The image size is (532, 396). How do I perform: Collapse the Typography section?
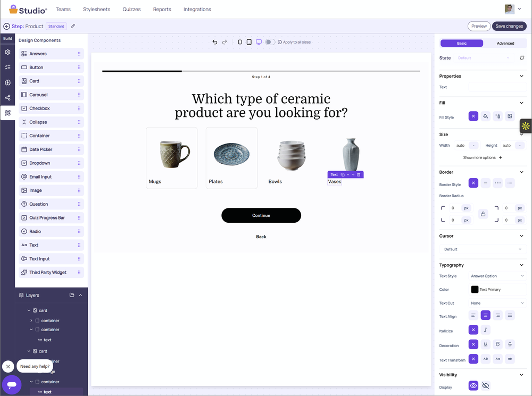[x=522, y=265]
